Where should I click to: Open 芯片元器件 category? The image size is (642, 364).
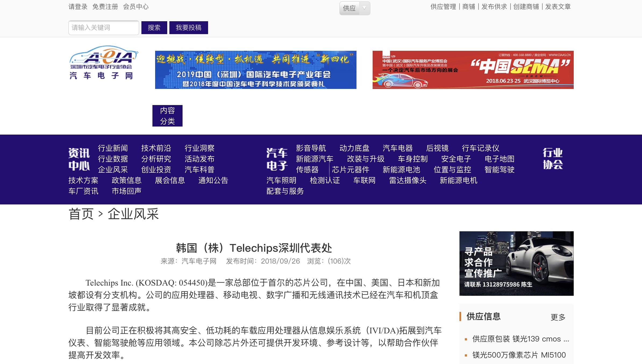351,170
